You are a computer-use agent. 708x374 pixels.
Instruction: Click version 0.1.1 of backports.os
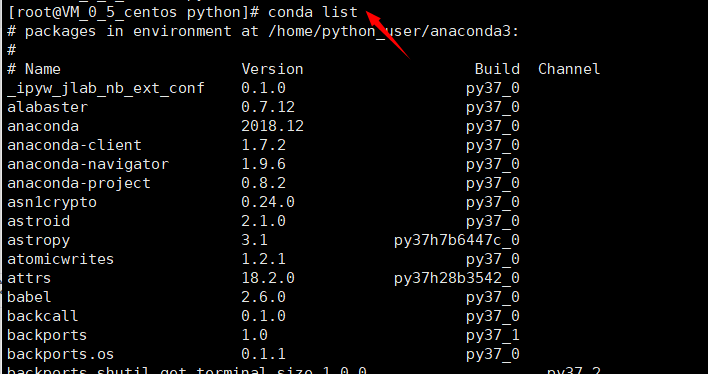[x=263, y=354]
